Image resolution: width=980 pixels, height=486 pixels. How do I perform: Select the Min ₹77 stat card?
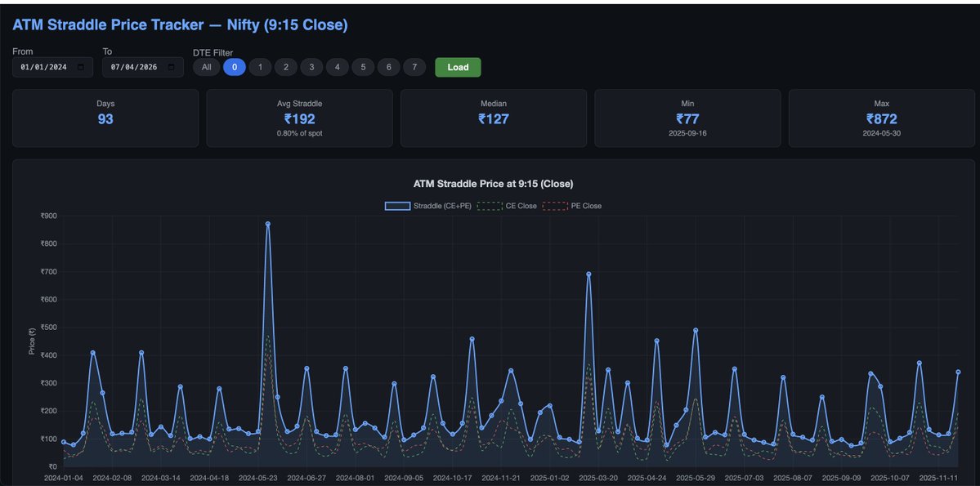pos(687,119)
